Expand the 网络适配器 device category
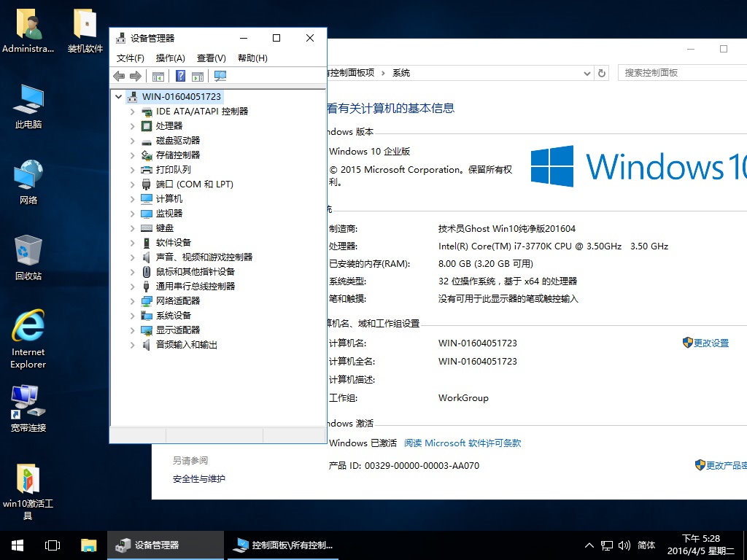The width and height of the screenshot is (747, 560). point(133,301)
